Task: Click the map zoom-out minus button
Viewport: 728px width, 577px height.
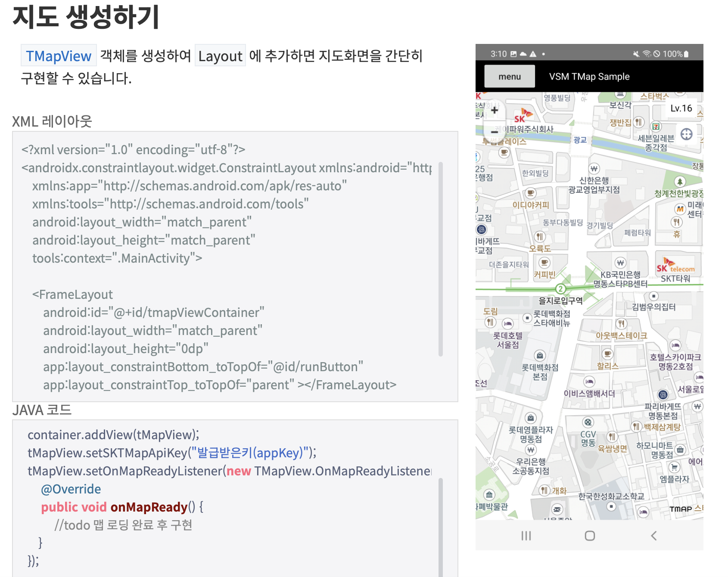Action: [x=495, y=132]
